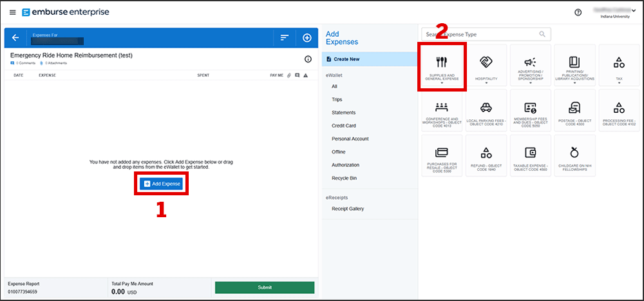Select the Local Parking Fees tile
This screenshot has width=644, height=301.
485,110
